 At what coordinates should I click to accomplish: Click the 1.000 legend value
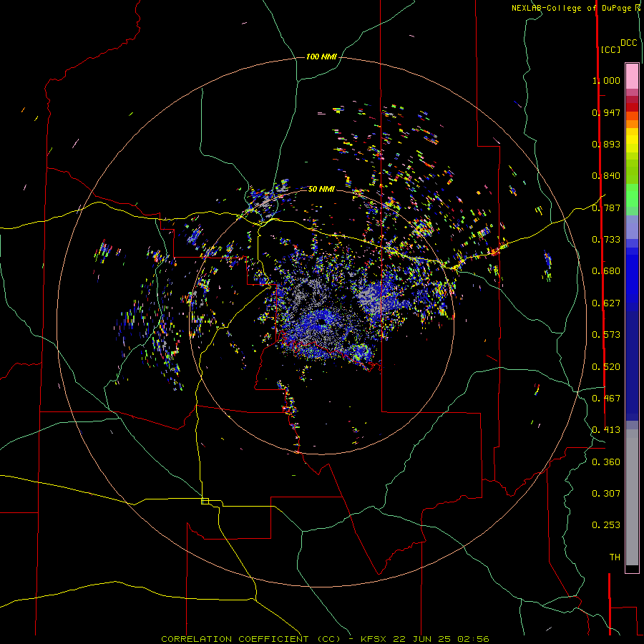606,80
